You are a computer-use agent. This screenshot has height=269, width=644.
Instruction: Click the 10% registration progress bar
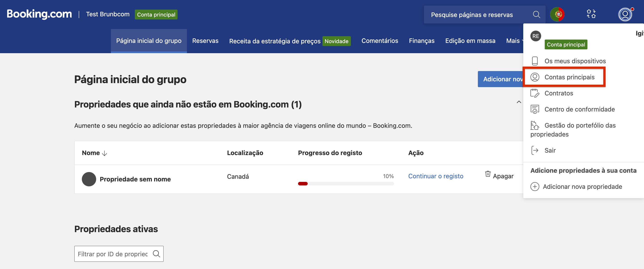(x=345, y=184)
